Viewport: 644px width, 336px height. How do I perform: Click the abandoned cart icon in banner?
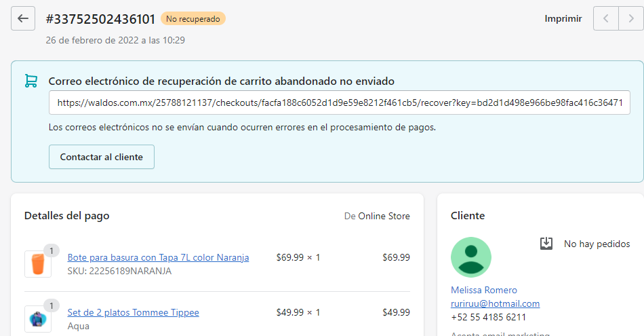tap(31, 81)
